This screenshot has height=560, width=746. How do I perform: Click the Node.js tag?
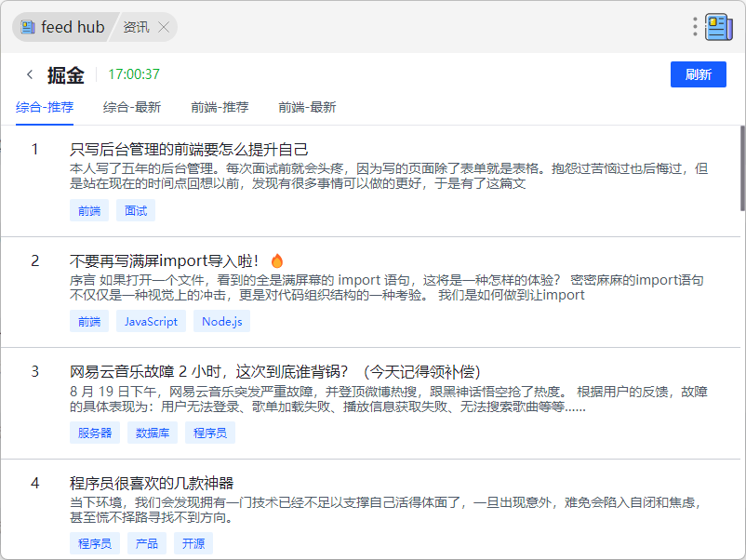click(x=221, y=322)
